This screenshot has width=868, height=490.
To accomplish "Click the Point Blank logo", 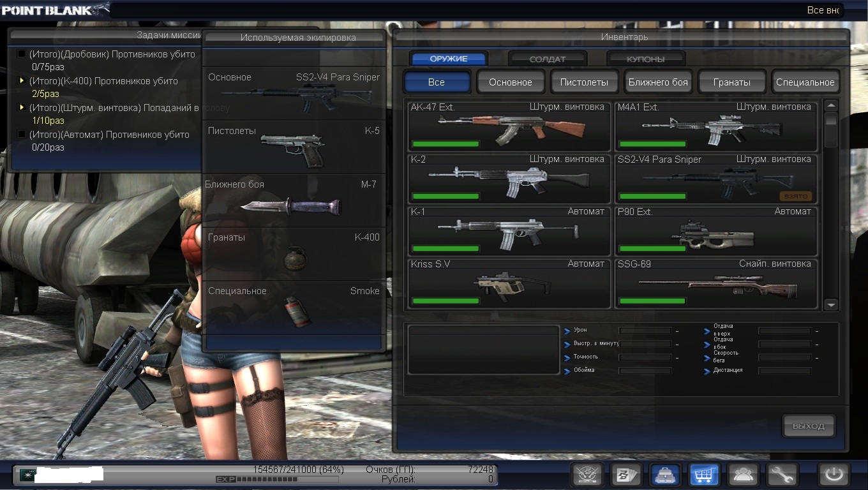I will [x=55, y=10].
